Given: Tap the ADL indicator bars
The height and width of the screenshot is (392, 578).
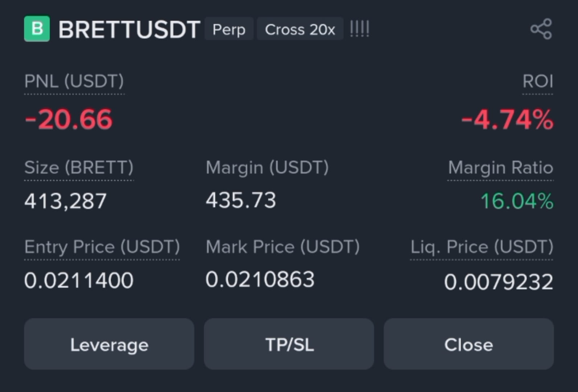Looking at the screenshot, I should [359, 29].
